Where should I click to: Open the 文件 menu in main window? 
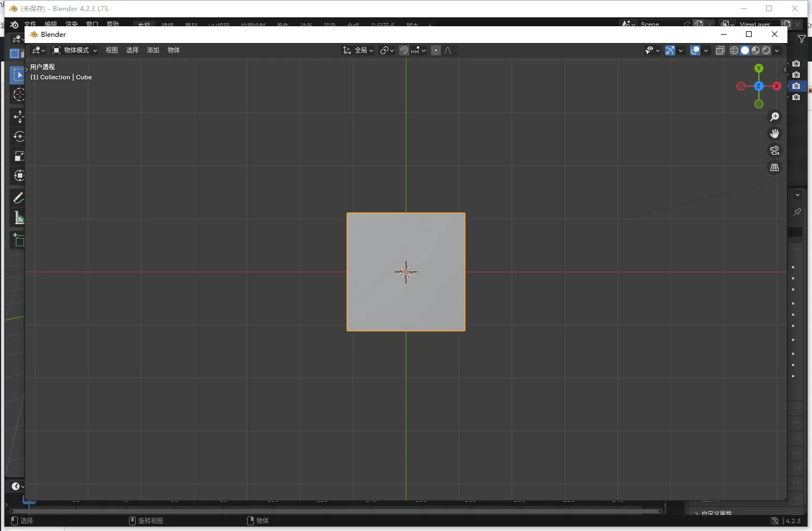30,25
